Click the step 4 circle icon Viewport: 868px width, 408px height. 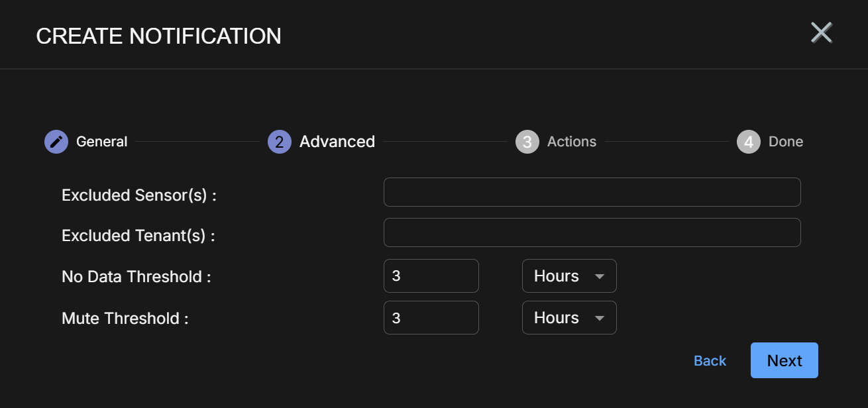pyautogui.click(x=748, y=142)
